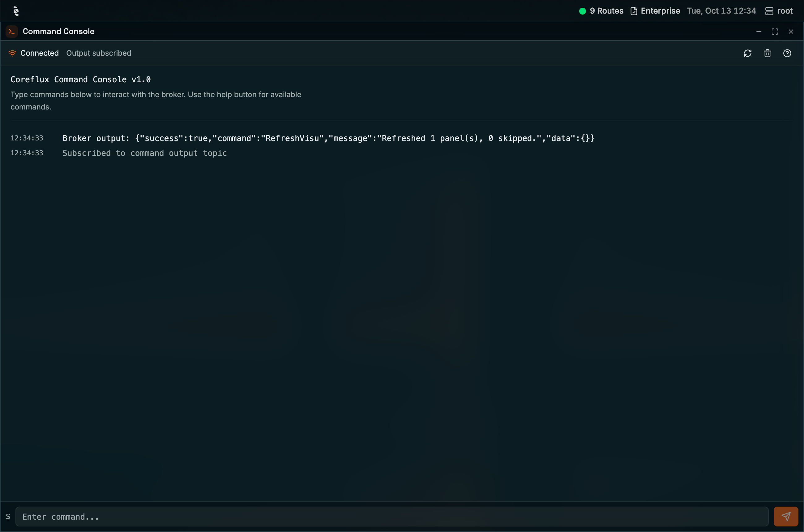Clear console output with trash icon
The height and width of the screenshot is (532, 804).
click(x=768, y=53)
